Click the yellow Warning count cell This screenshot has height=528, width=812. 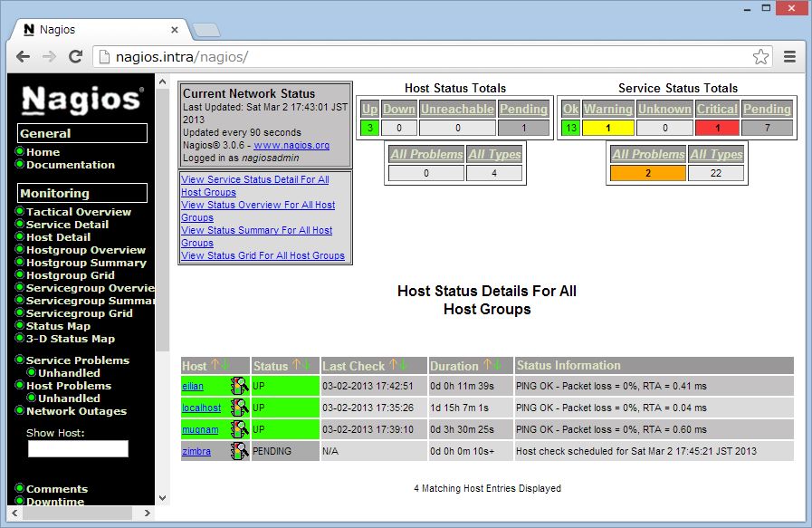click(608, 128)
